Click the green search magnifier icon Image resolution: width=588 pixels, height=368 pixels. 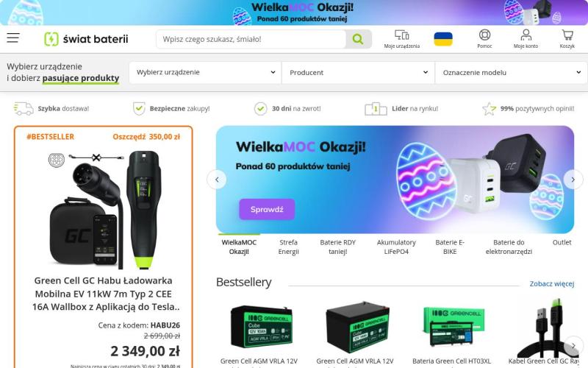pos(358,39)
